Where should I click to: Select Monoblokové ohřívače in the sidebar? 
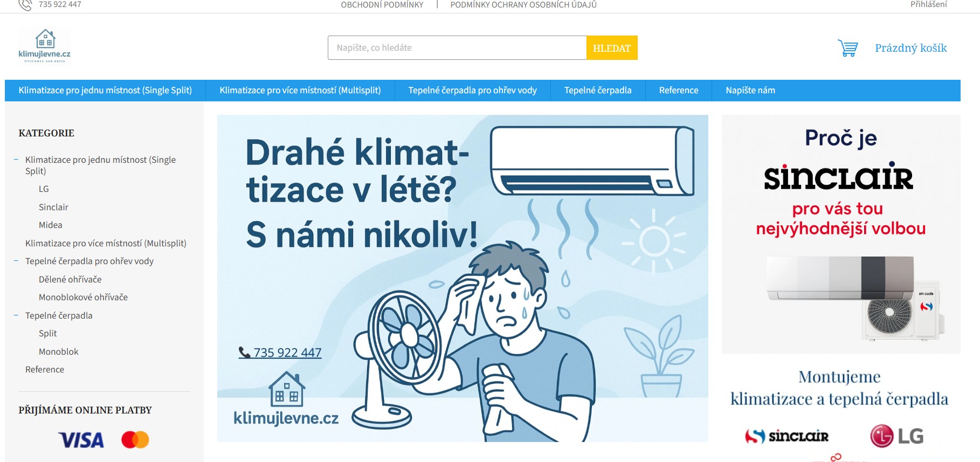coord(83,297)
